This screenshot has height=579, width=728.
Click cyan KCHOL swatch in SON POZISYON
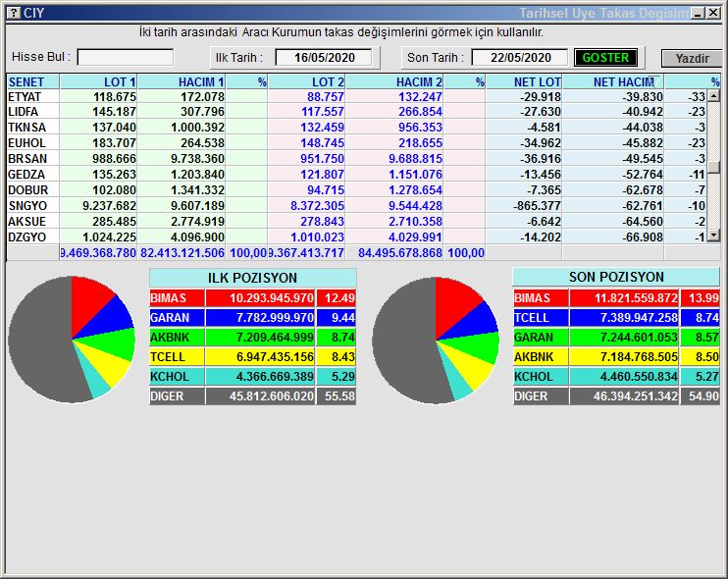tap(541, 377)
